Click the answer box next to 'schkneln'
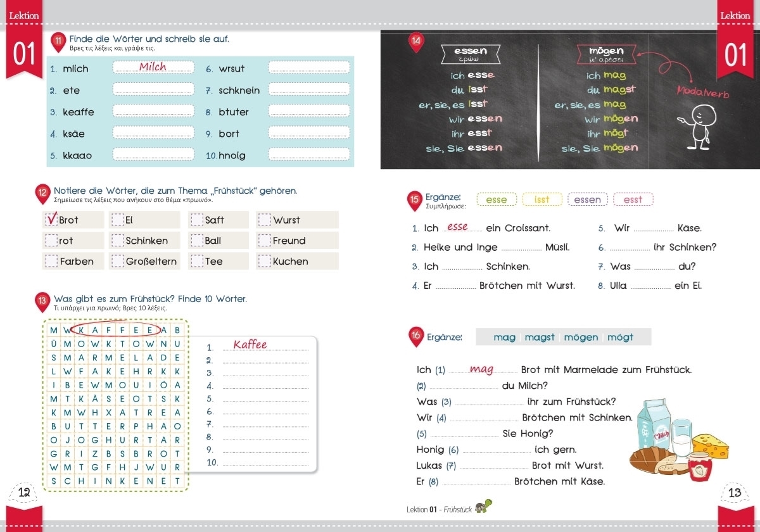Screen dimensions: 760x532 pos(309,90)
